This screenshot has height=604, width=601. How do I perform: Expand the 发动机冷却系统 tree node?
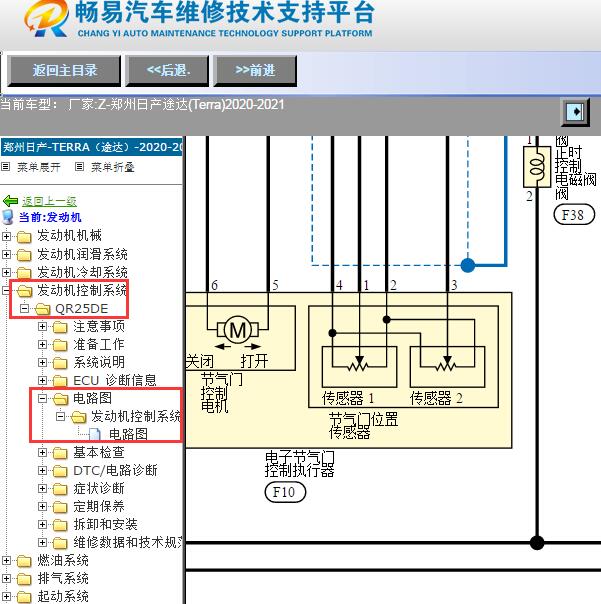[x=6, y=272]
